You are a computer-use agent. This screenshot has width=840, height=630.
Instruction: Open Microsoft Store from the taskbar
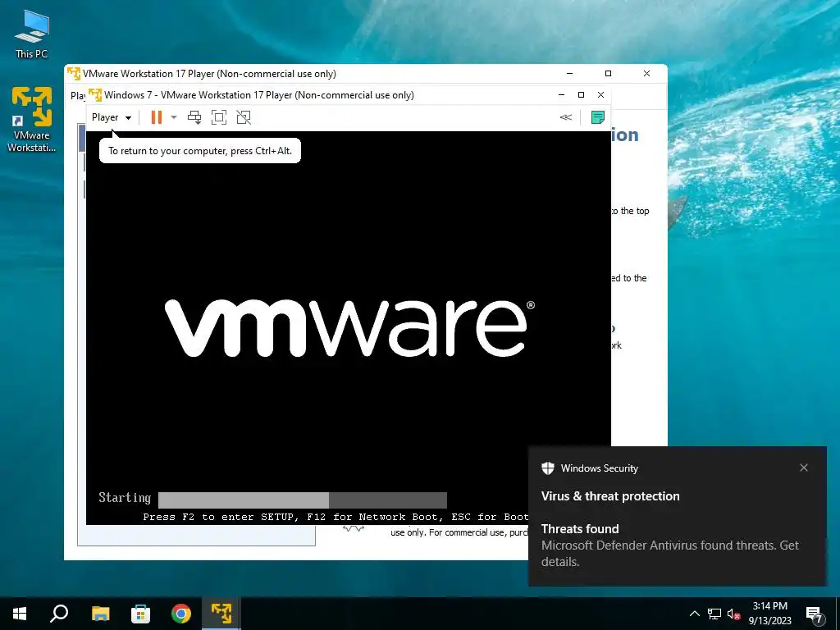[140, 614]
